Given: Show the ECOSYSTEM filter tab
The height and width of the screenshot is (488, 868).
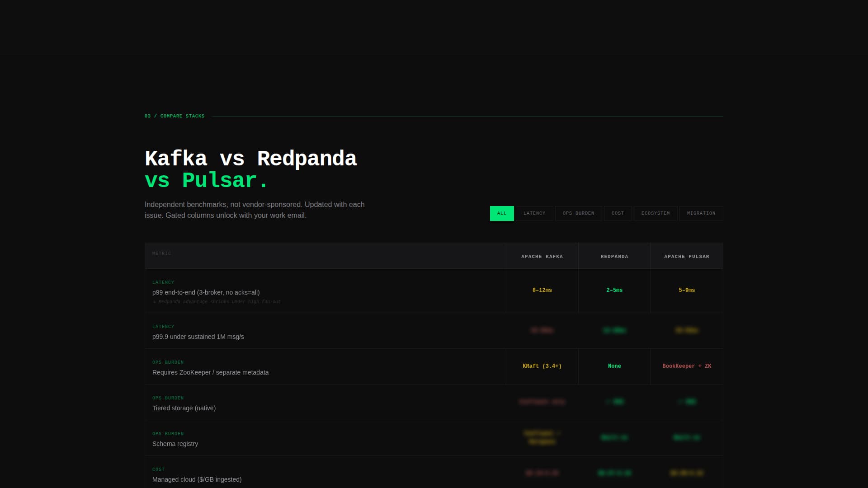Looking at the screenshot, I should pos(656,213).
